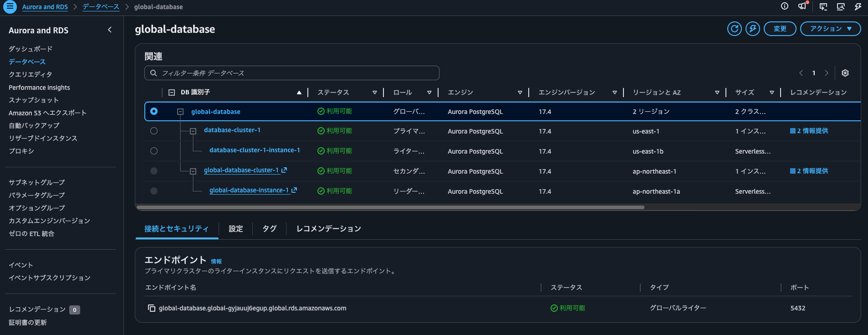Collapse the database-cluster-1 tree node
Viewport: 868px width, 335px height.
pos(193,131)
